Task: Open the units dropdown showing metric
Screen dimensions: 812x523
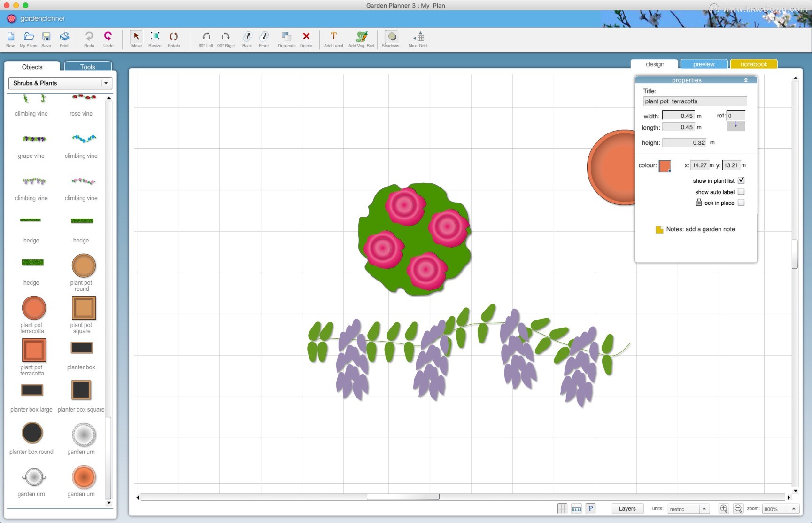Action: (688, 508)
